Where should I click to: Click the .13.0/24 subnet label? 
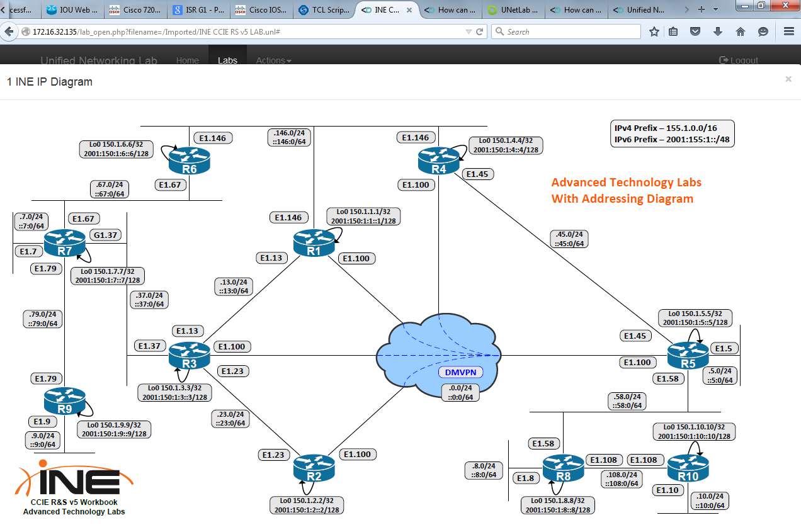tap(234, 286)
